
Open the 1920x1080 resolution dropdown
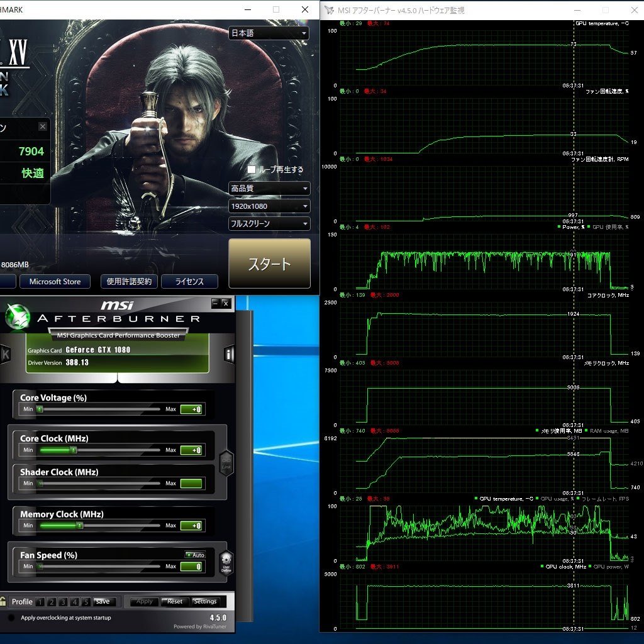point(269,206)
